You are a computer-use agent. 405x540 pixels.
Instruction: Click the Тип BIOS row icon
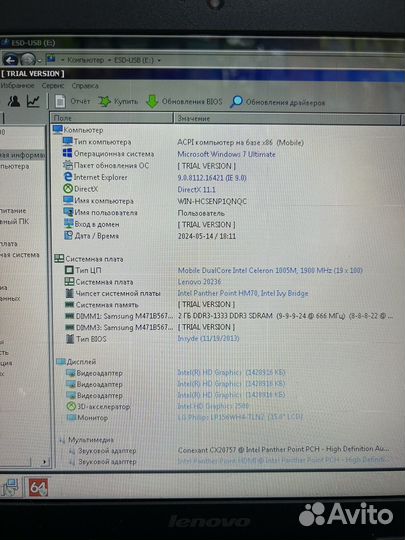coord(70,339)
